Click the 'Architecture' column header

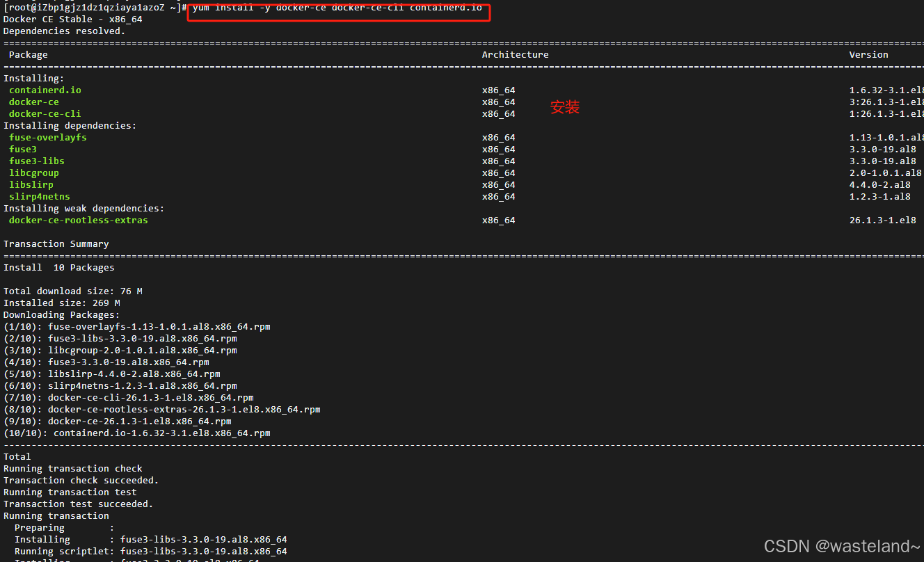516,55
